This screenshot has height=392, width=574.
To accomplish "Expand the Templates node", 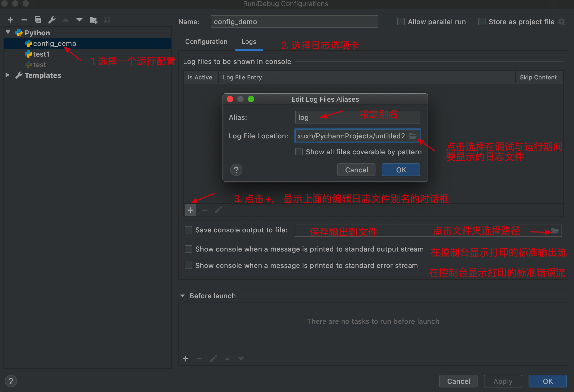I will pos(8,75).
